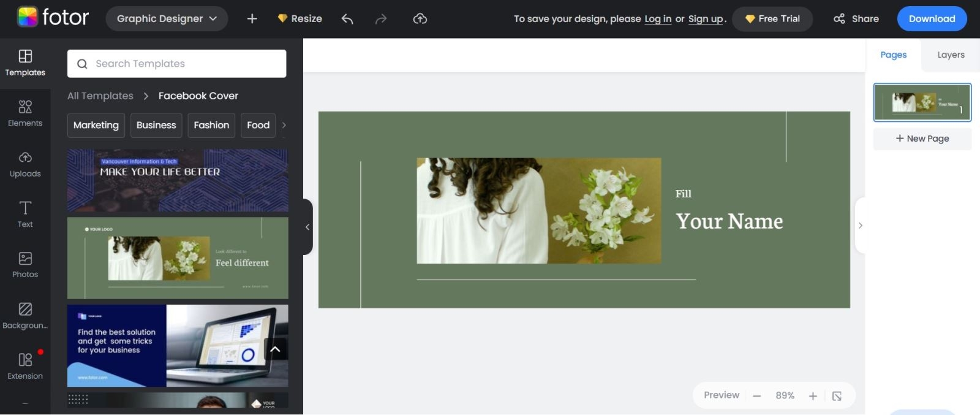Open the Uploads panel

25,164
